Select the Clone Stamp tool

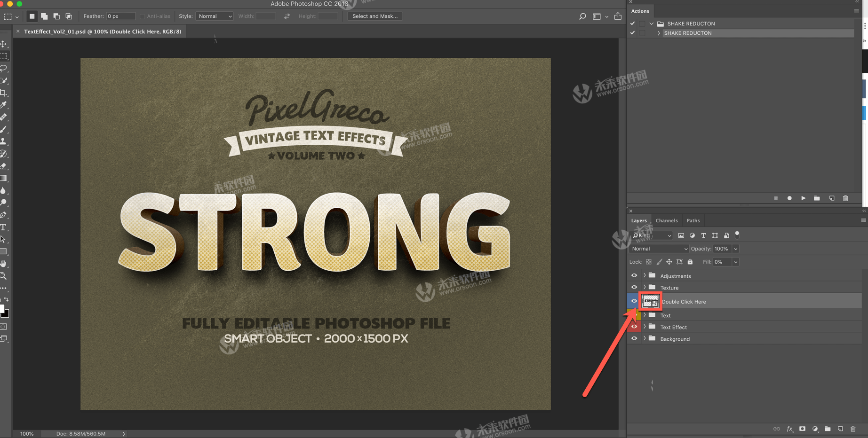pos(4,141)
